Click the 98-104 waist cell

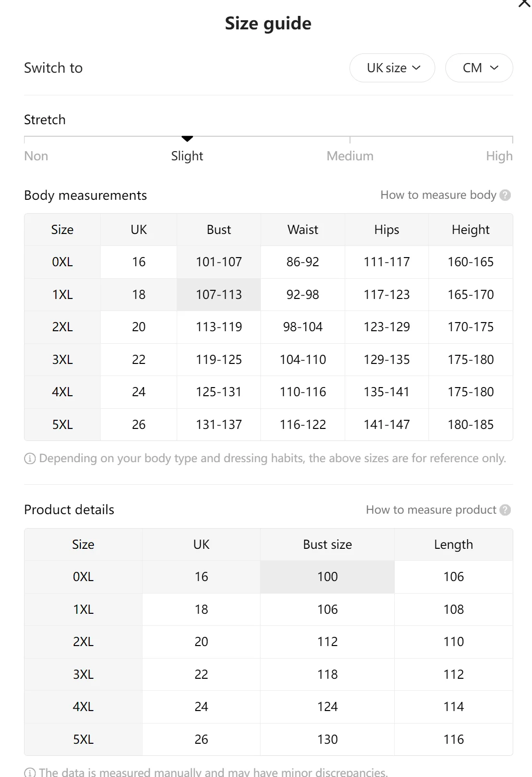click(303, 327)
